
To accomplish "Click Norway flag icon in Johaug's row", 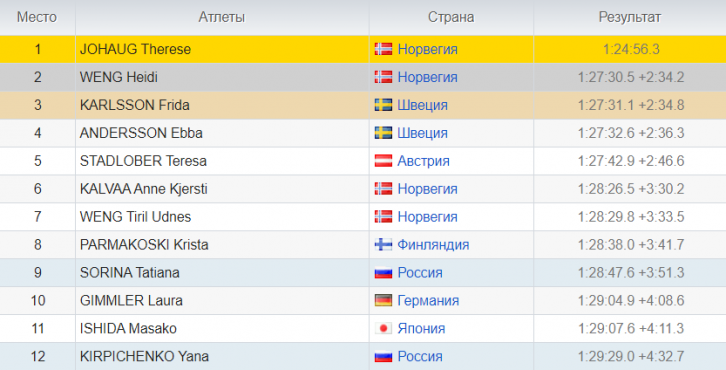I will click(383, 49).
